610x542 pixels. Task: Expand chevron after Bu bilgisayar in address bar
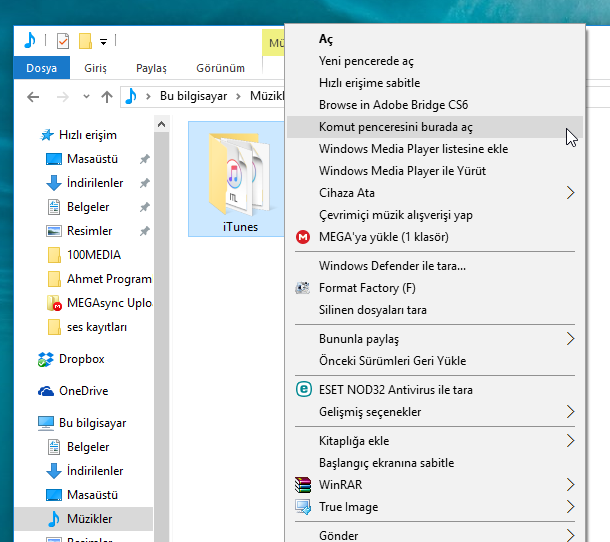coord(238,96)
